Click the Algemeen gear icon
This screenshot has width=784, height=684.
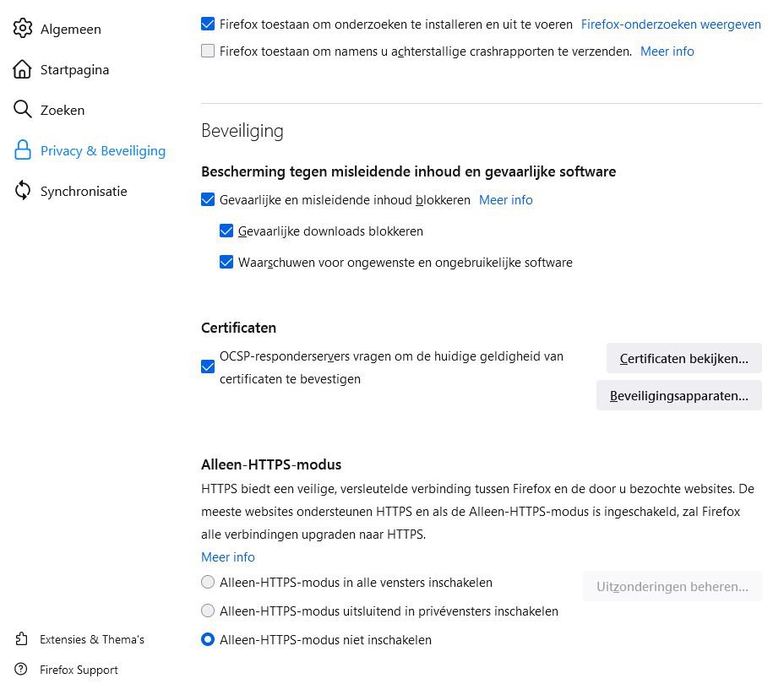(23, 29)
